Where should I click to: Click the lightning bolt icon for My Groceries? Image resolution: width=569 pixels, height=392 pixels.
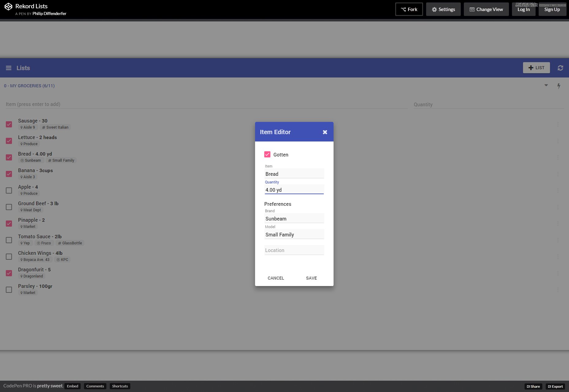(559, 86)
